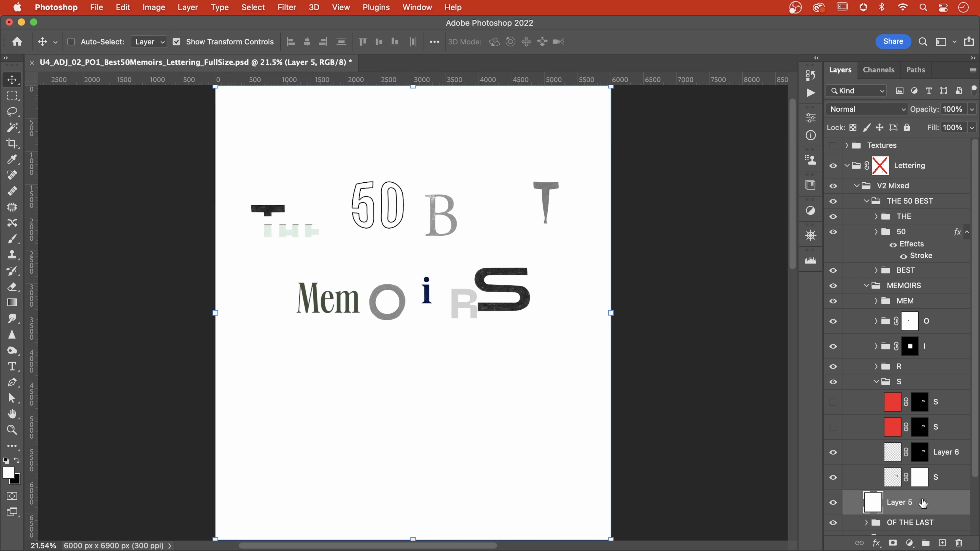Enable the Auto-Select checkbox
This screenshot has width=980, height=551.
[x=71, y=42]
